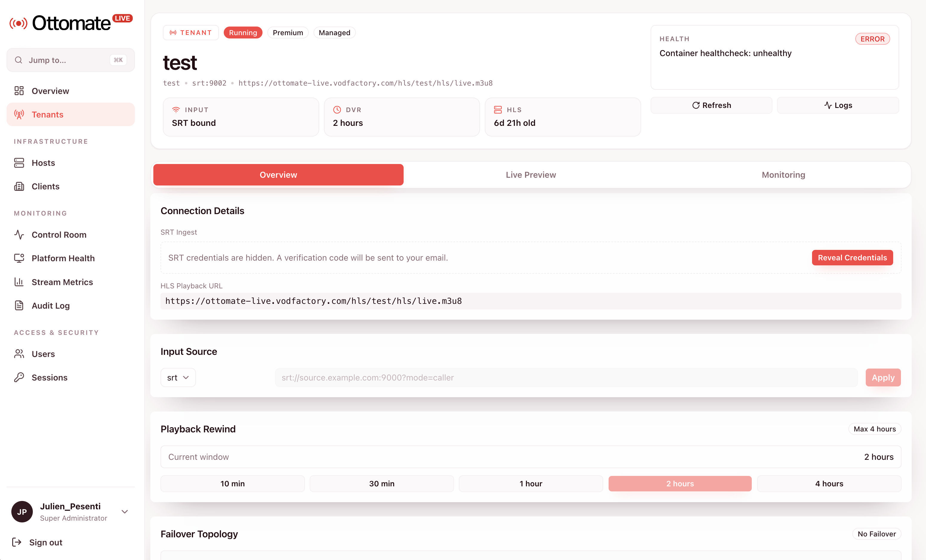Click the Stream Metrics bar chart icon
The image size is (926, 560).
pos(19,282)
